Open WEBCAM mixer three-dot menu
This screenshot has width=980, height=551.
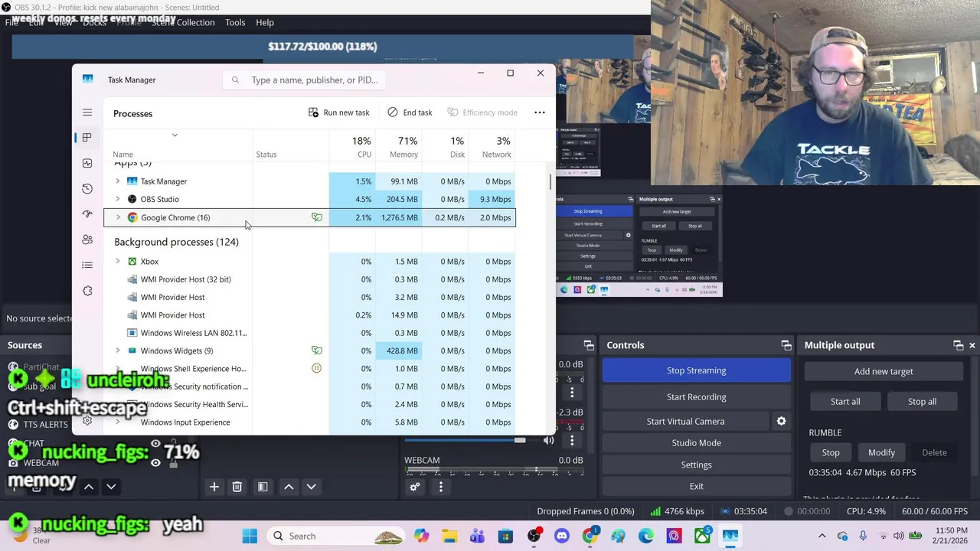click(x=440, y=487)
